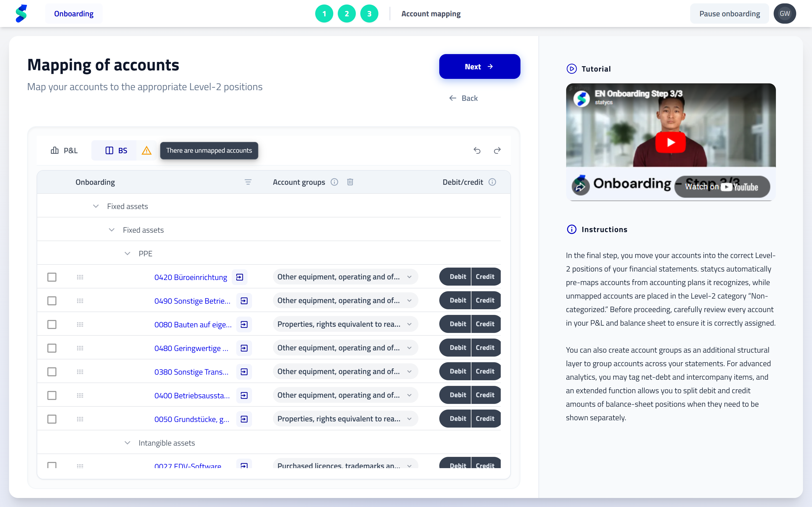
Task: Click the redo arrow icon
Action: (x=497, y=151)
